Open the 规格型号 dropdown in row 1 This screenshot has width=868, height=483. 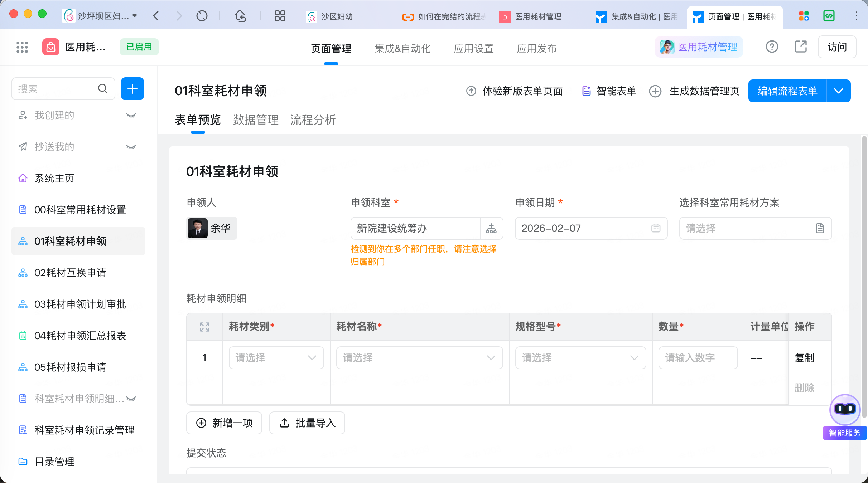coord(580,358)
